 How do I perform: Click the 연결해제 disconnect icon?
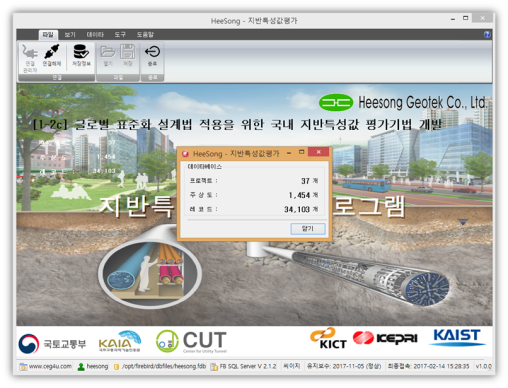point(51,51)
